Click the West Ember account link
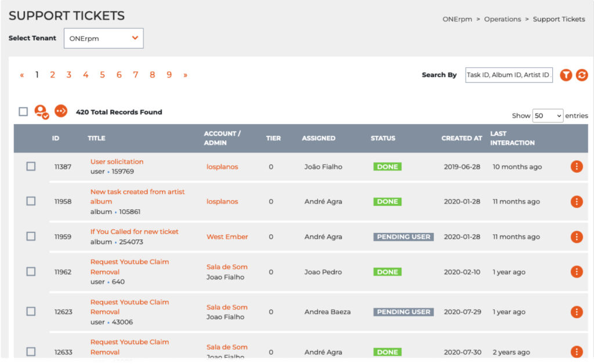The width and height of the screenshot is (594, 364). pyautogui.click(x=227, y=236)
